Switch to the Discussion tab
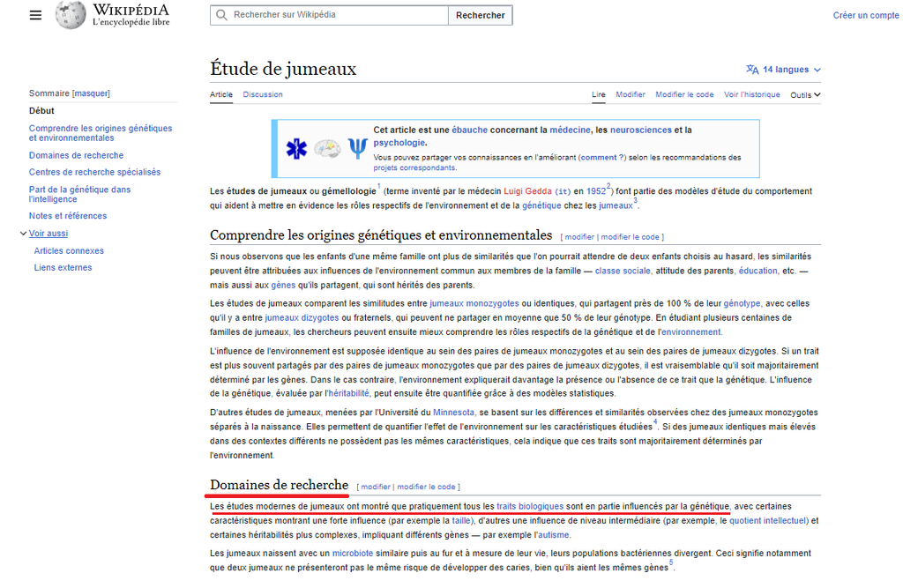Image resolution: width=903 pixels, height=588 pixels. pyautogui.click(x=263, y=94)
